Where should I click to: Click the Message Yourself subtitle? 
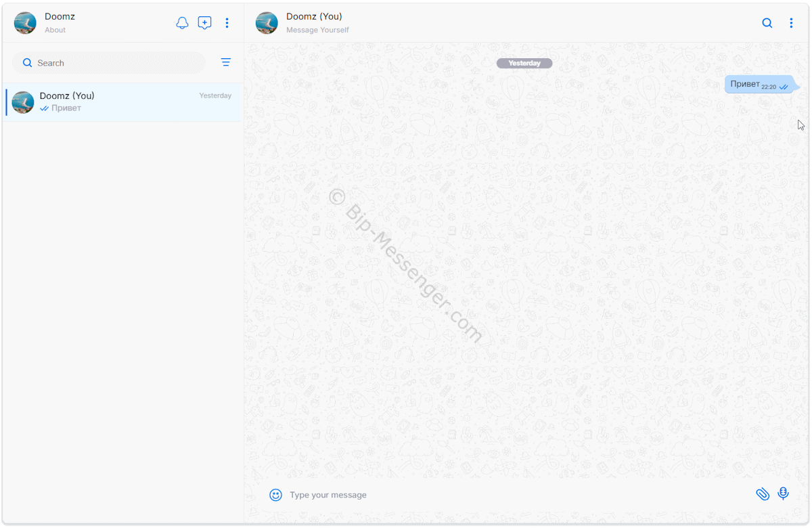(x=317, y=30)
